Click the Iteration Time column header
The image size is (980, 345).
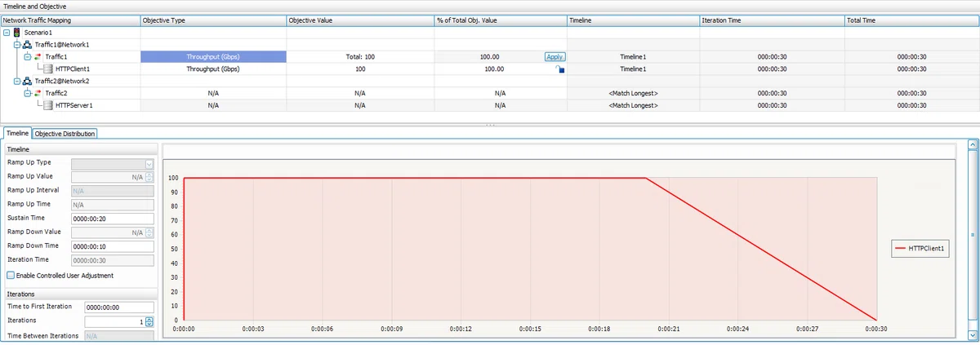tap(772, 20)
